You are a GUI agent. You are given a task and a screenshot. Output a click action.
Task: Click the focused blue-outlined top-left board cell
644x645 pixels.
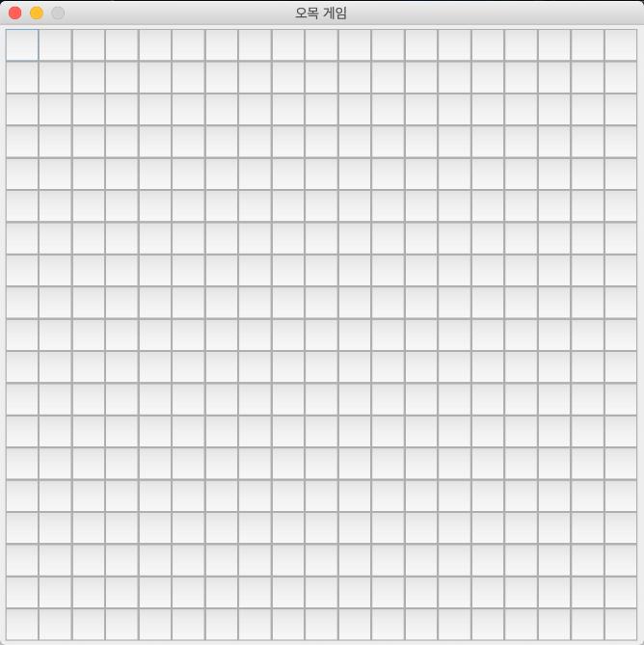click(22, 45)
